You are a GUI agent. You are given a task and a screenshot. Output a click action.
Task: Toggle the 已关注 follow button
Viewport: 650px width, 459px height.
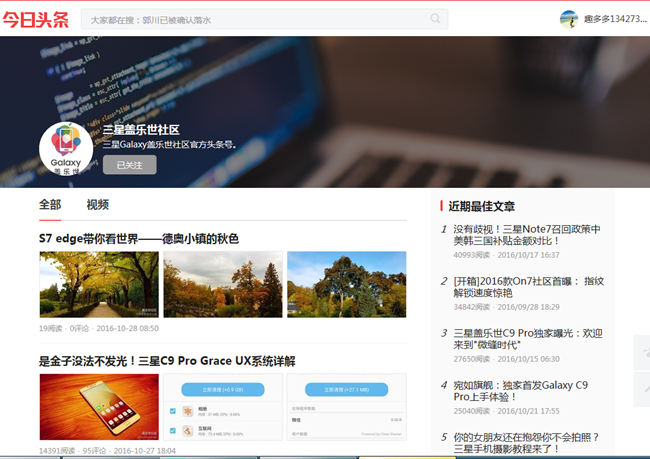point(129,165)
